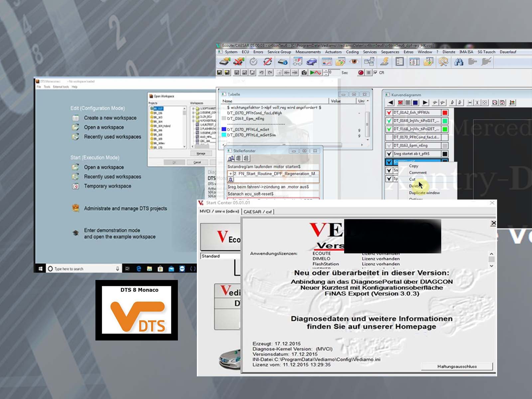Click the taskbar search box

click(84, 269)
